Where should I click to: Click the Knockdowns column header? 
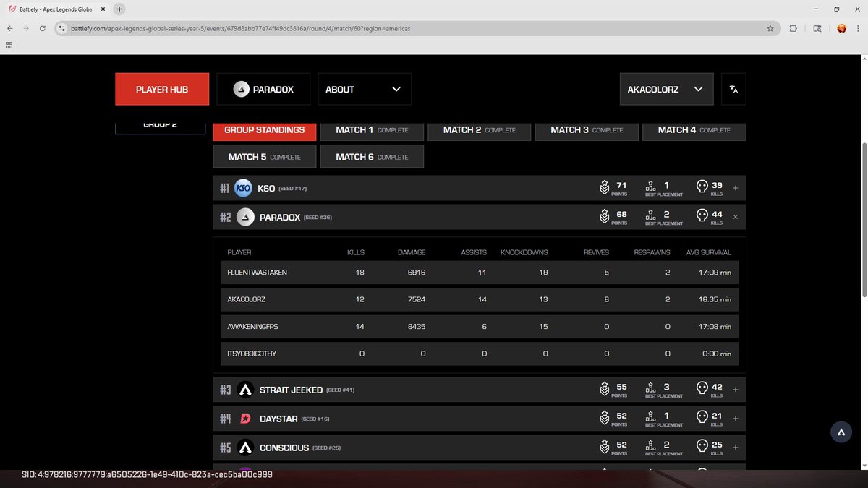point(524,252)
